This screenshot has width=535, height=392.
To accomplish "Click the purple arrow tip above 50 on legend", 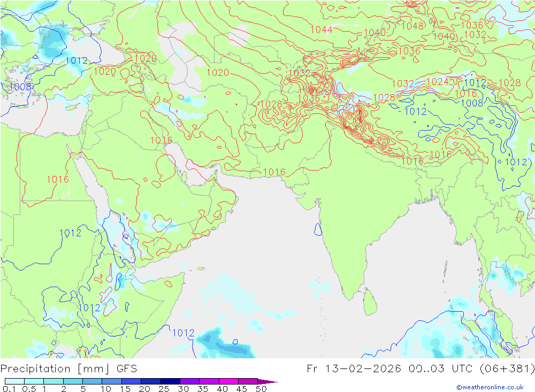I will pos(267,381).
